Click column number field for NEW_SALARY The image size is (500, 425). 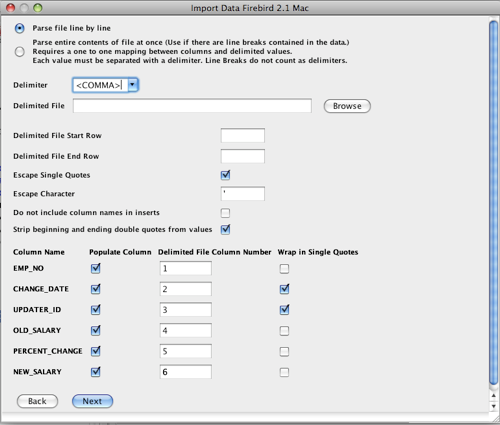point(186,372)
